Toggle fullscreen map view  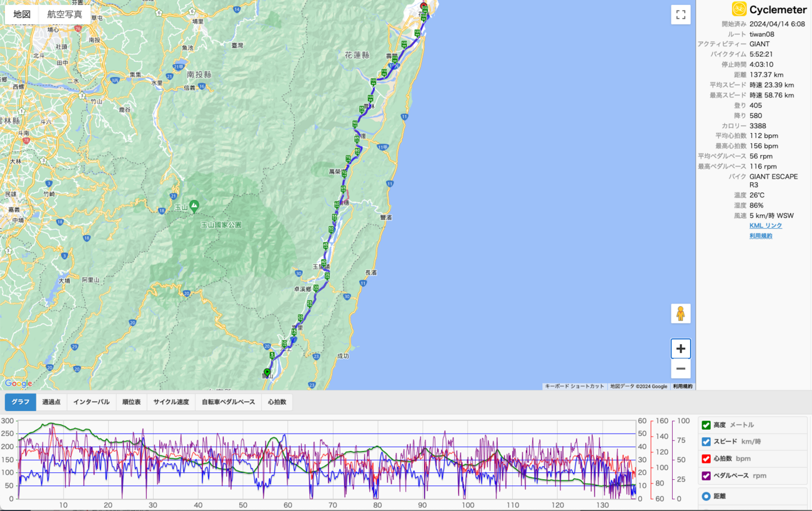[x=681, y=14]
